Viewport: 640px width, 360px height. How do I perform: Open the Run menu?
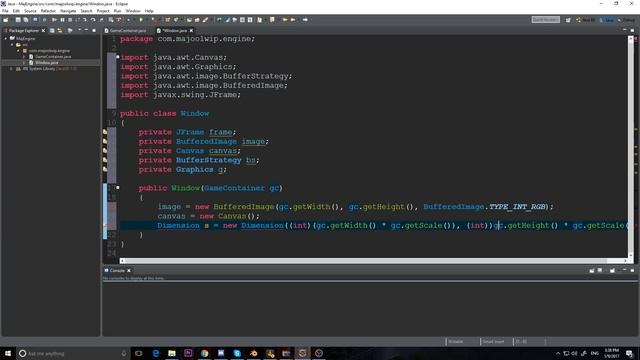coord(117,11)
